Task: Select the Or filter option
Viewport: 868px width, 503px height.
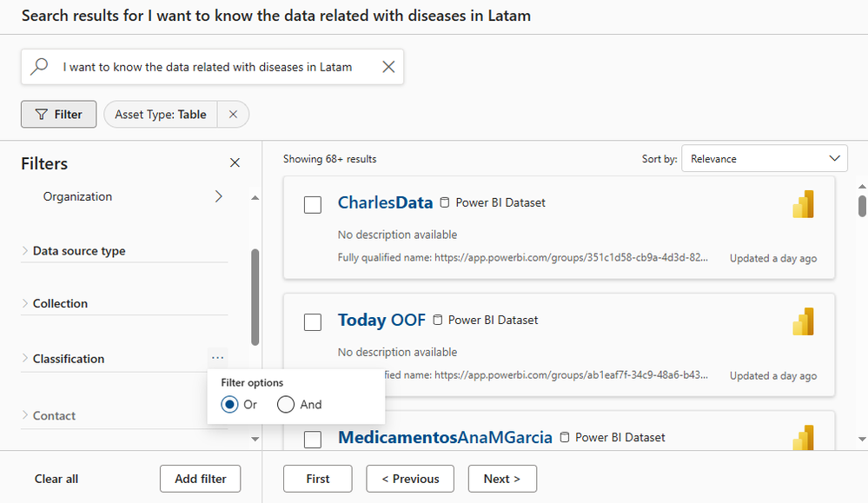Action: click(230, 404)
